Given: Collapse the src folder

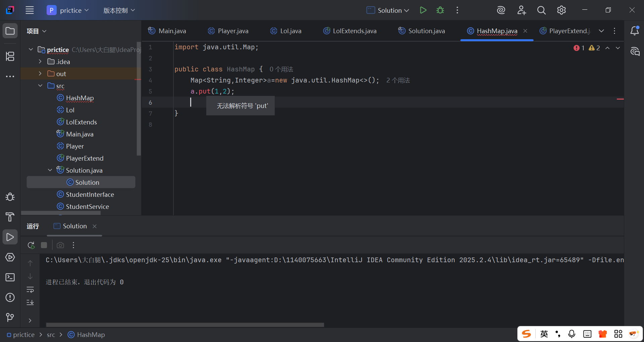Looking at the screenshot, I should (40, 85).
